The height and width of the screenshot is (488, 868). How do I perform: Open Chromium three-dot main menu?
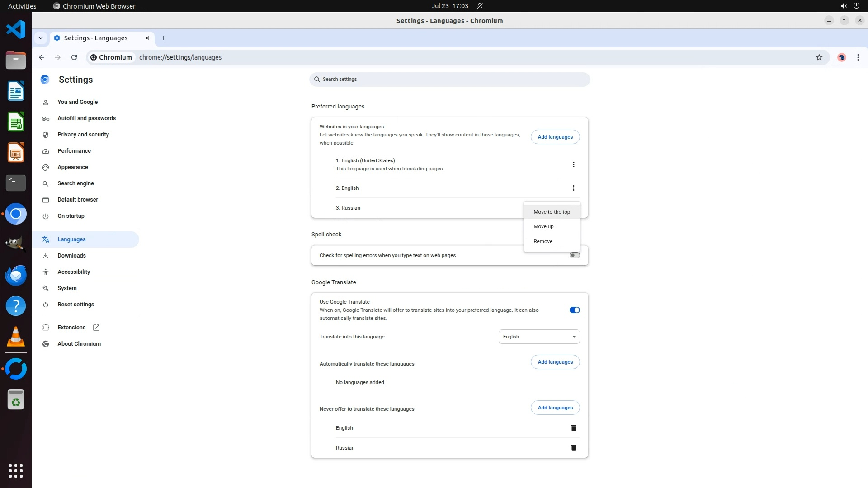[858, 57]
